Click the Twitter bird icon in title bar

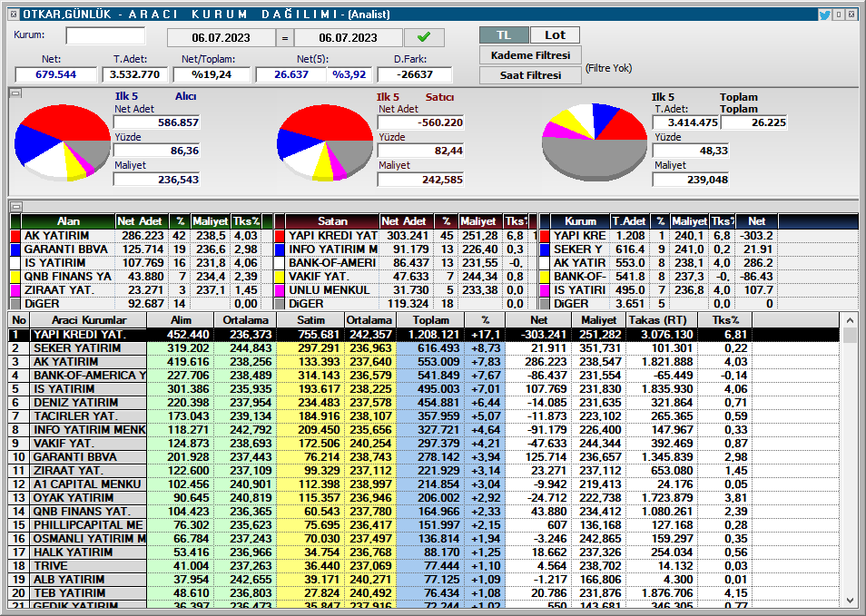(x=824, y=15)
